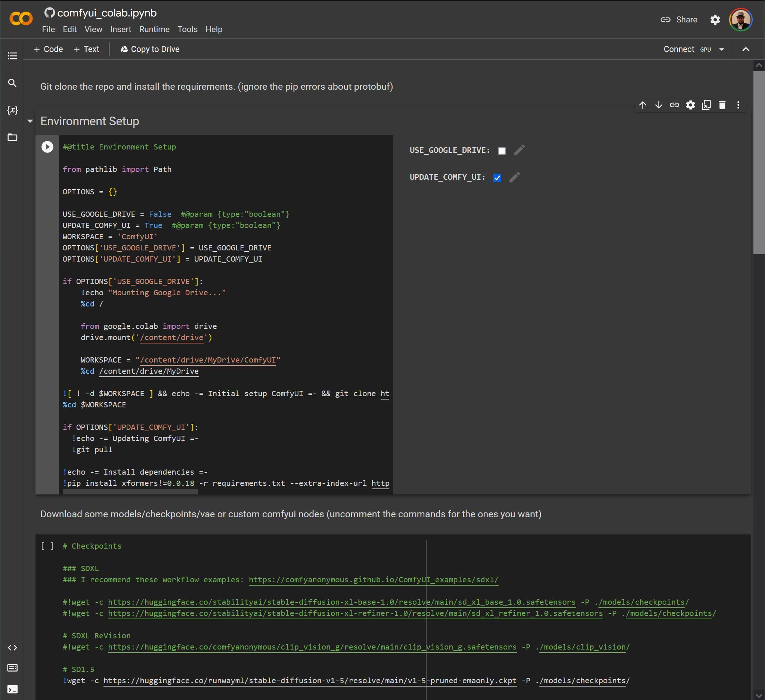Open Connect runtime dropdown arrow
This screenshot has height=700, width=765.
pyautogui.click(x=721, y=49)
